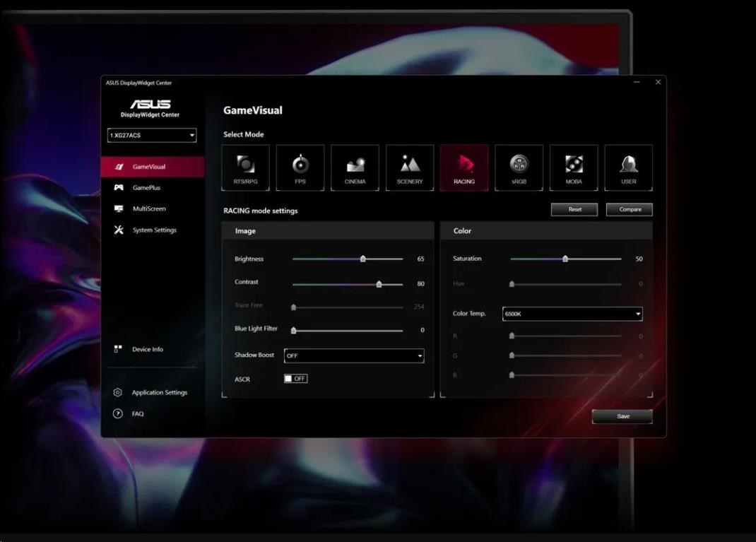756x542 pixels.
Task: Click the Saturation slider handle
Action: tap(565, 259)
